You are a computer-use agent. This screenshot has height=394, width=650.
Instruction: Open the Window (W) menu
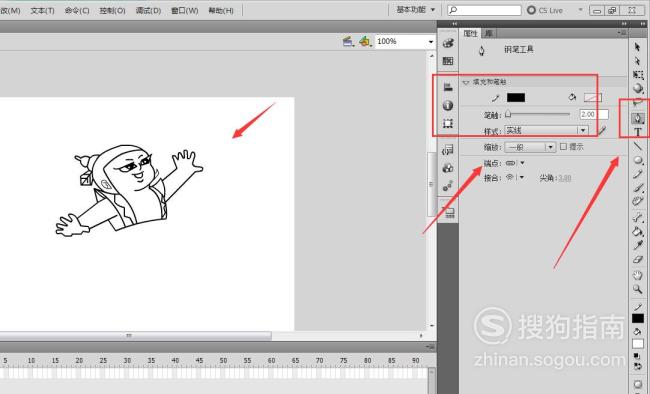point(184,10)
